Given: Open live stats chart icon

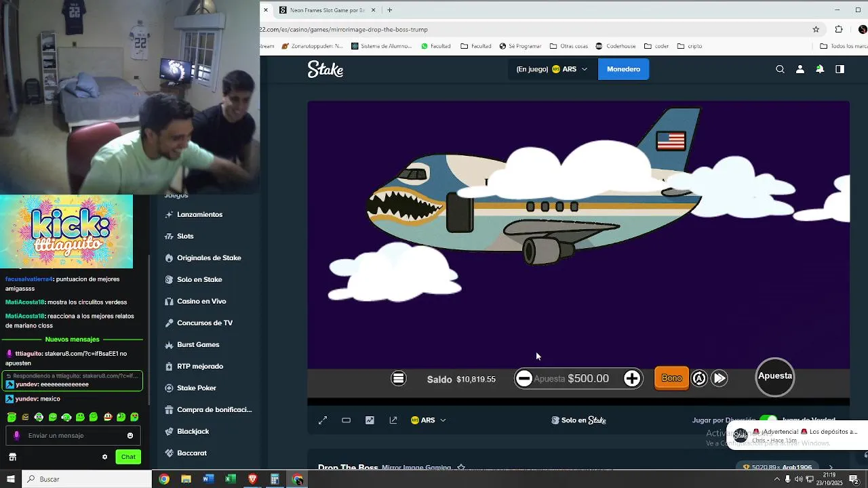Looking at the screenshot, I should click(370, 420).
